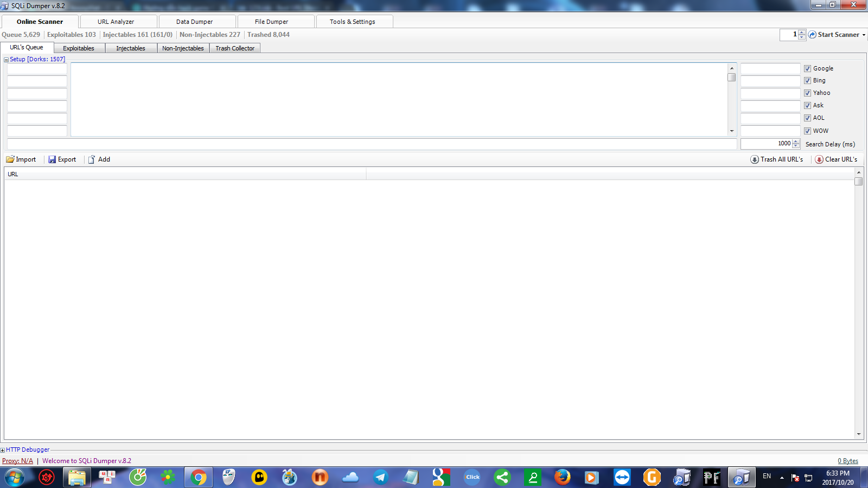Screen dimensions: 868x488
Task: Start Scanner with the green scanner icon
Action: click(x=812, y=34)
